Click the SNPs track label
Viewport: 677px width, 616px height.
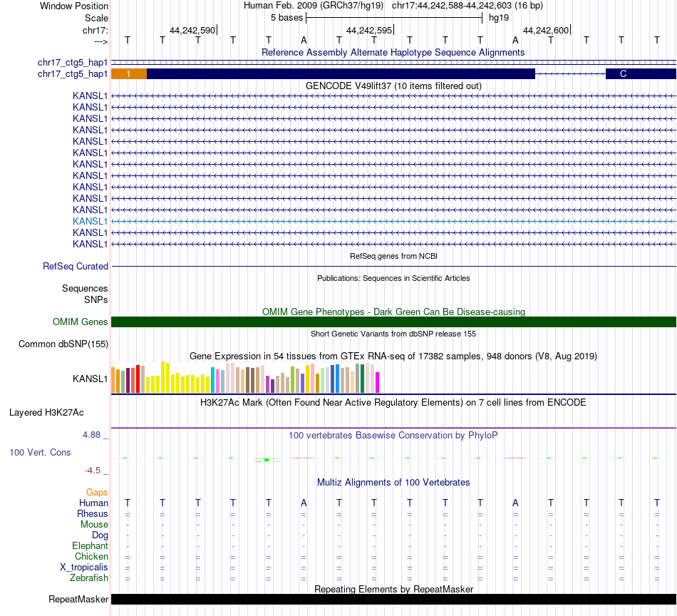[x=96, y=299]
